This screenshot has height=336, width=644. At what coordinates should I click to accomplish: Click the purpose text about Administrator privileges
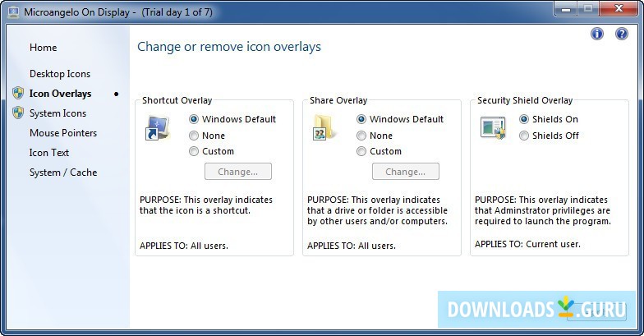coord(543,210)
